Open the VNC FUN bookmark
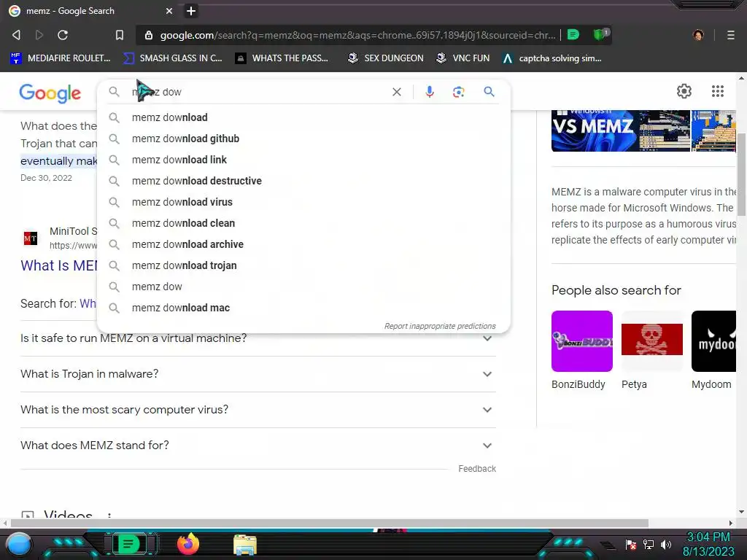This screenshot has width=747, height=560. [463, 58]
